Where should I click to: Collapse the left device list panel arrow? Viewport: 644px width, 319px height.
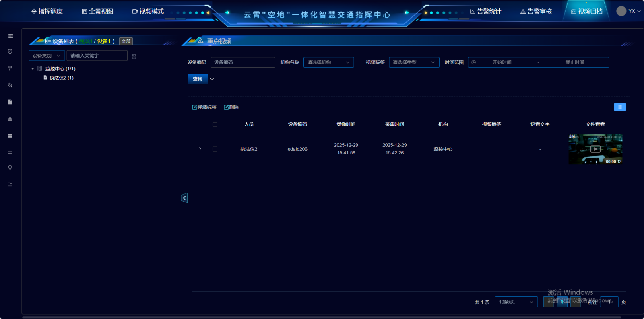pyautogui.click(x=184, y=198)
